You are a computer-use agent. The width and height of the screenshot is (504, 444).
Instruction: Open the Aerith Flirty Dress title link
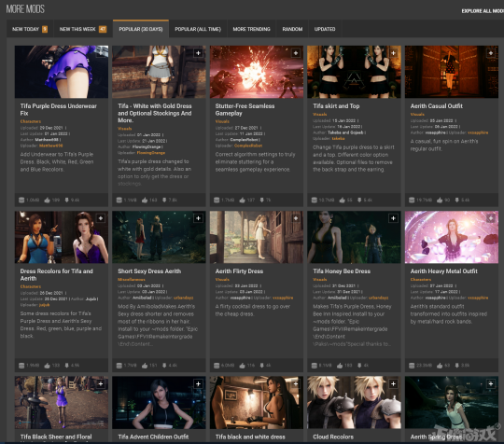click(x=239, y=271)
